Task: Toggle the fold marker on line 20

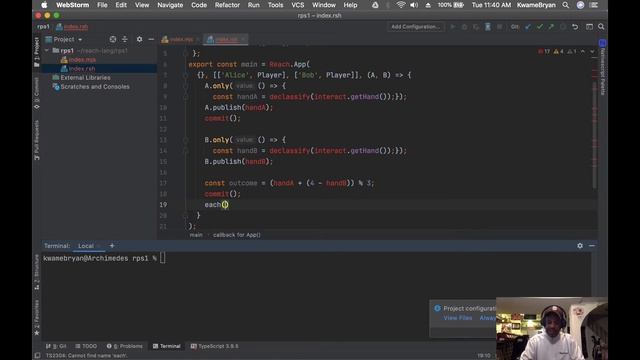Action: (185, 215)
